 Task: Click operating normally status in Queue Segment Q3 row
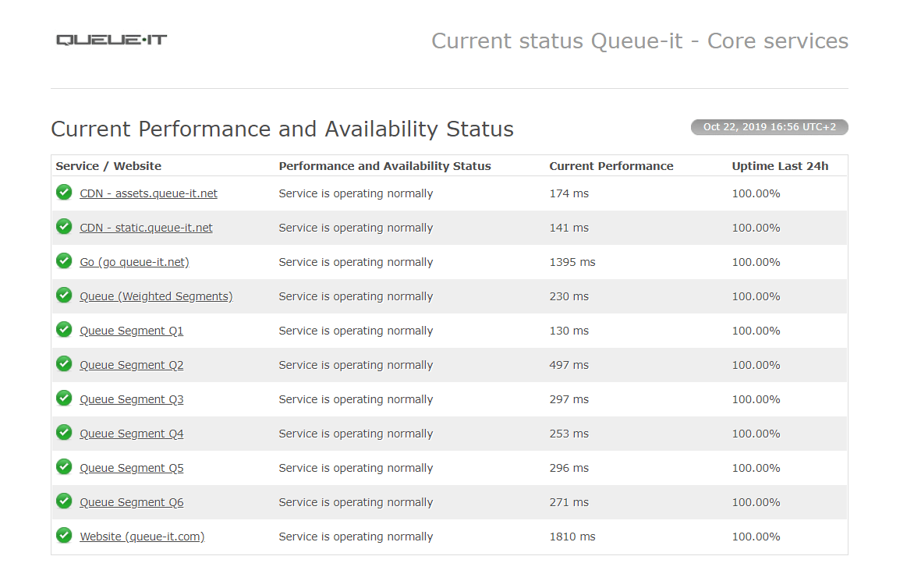356,400
